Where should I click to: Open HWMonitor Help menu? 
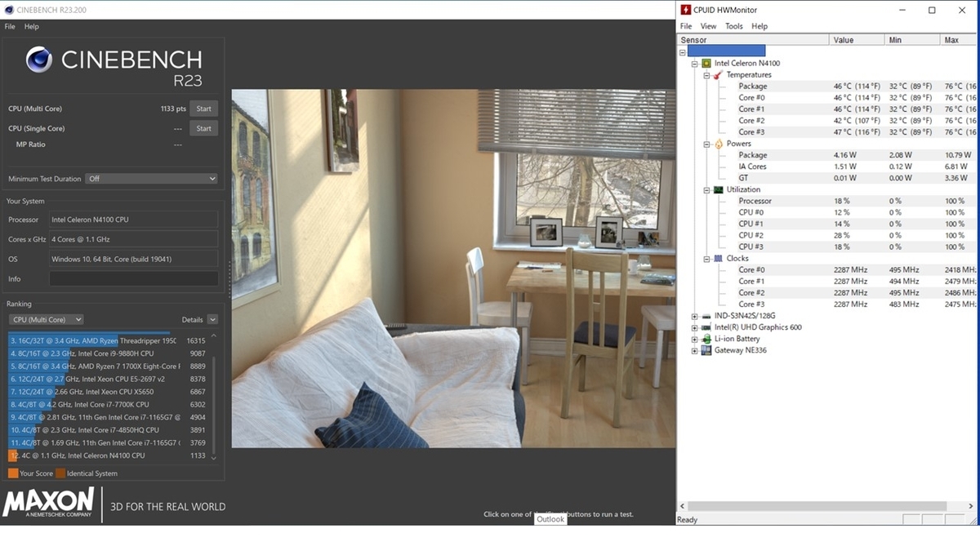tap(759, 26)
